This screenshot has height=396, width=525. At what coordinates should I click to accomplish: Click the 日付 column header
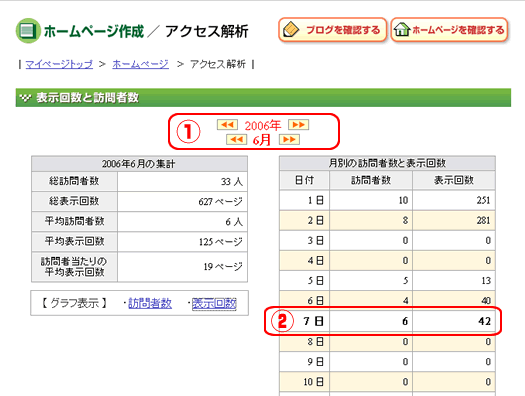[304, 180]
